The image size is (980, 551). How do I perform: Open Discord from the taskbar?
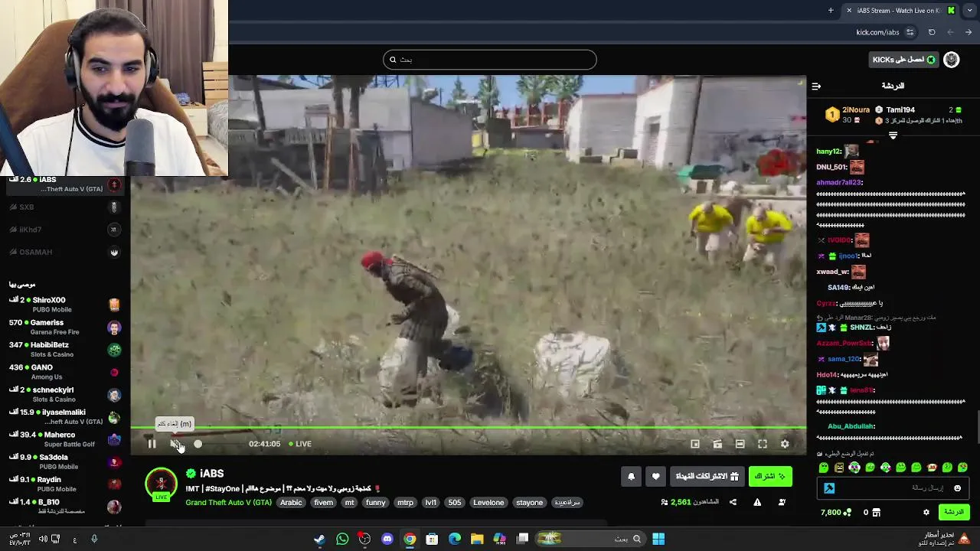pyautogui.click(x=387, y=539)
